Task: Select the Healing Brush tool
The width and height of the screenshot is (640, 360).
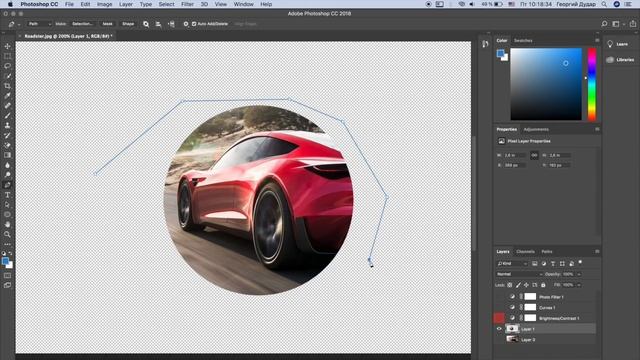Action: coord(7,106)
